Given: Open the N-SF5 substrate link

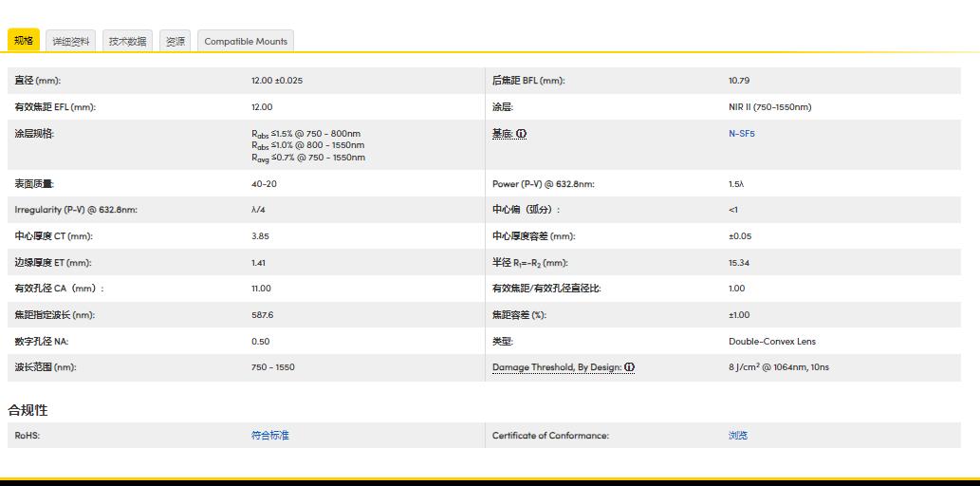Looking at the screenshot, I should pos(741,134).
